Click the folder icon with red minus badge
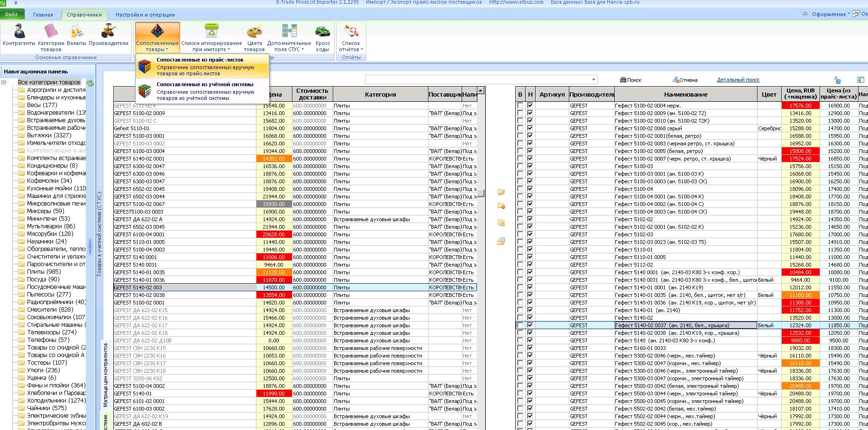The image size is (868, 430). [x=501, y=206]
